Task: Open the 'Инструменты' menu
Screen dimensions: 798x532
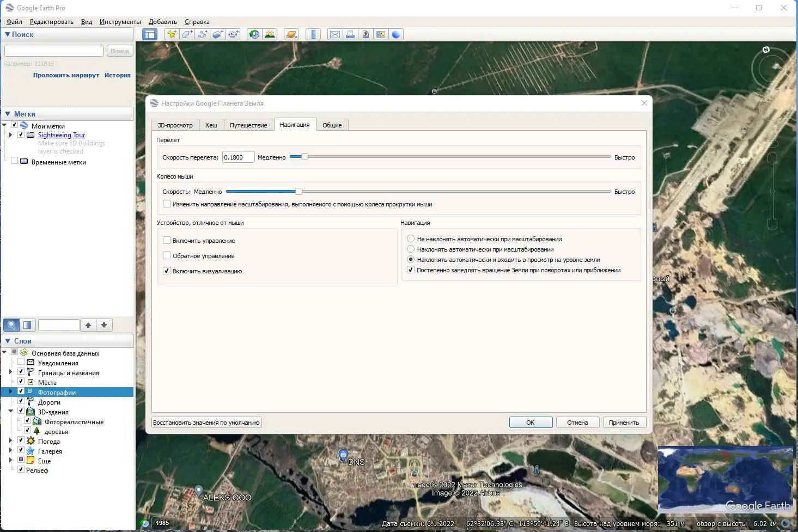Action: 120,22
